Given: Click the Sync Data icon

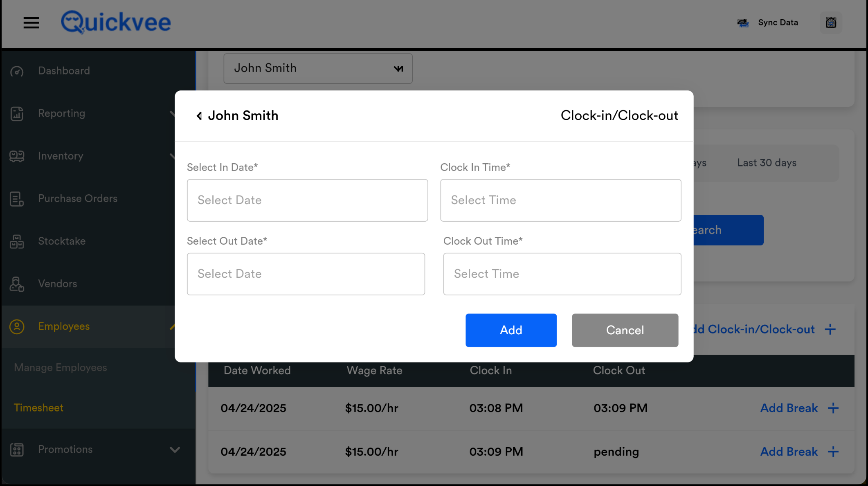Looking at the screenshot, I should [743, 23].
